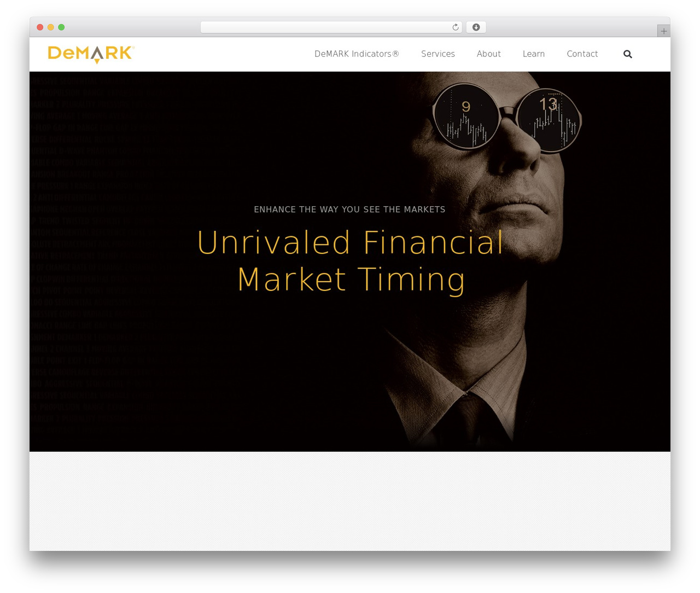Open the Learn navigation item

(534, 54)
